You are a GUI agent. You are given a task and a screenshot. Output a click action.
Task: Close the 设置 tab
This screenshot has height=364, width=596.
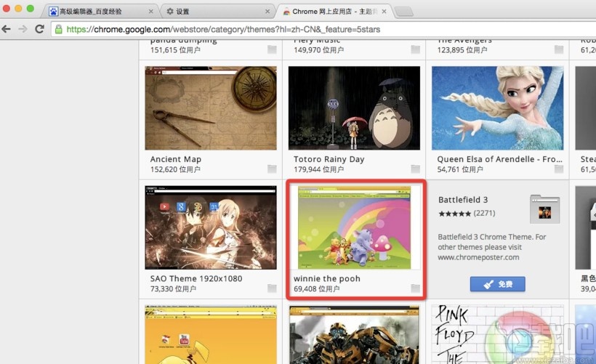(x=267, y=12)
